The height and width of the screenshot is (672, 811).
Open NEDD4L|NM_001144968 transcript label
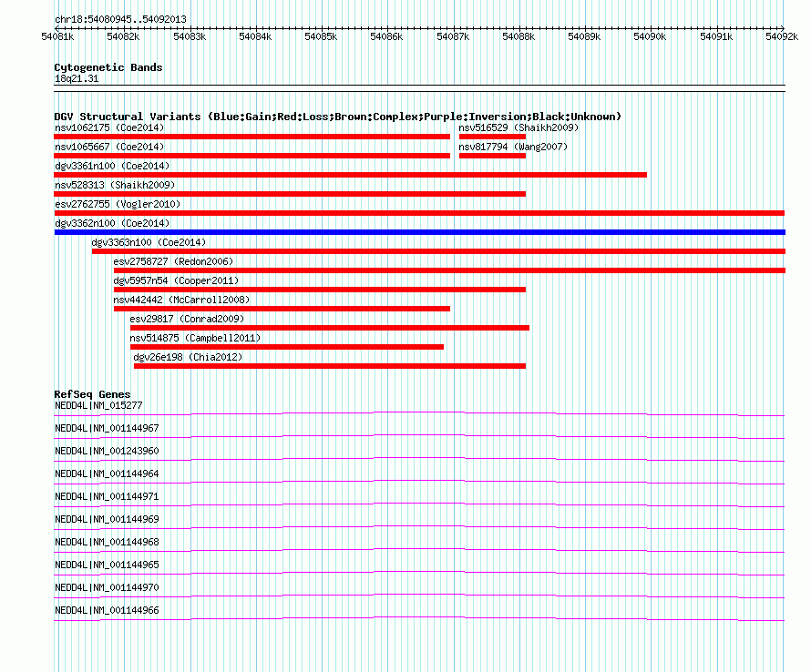point(107,543)
